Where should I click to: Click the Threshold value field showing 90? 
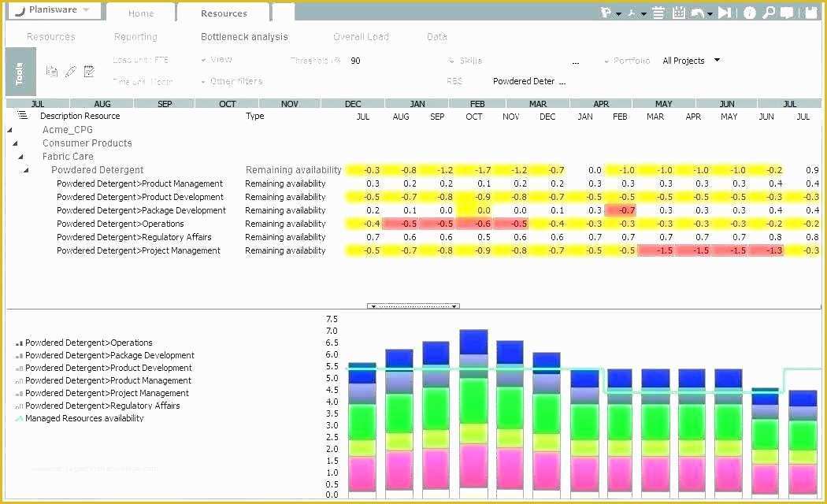[x=356, y=61]
